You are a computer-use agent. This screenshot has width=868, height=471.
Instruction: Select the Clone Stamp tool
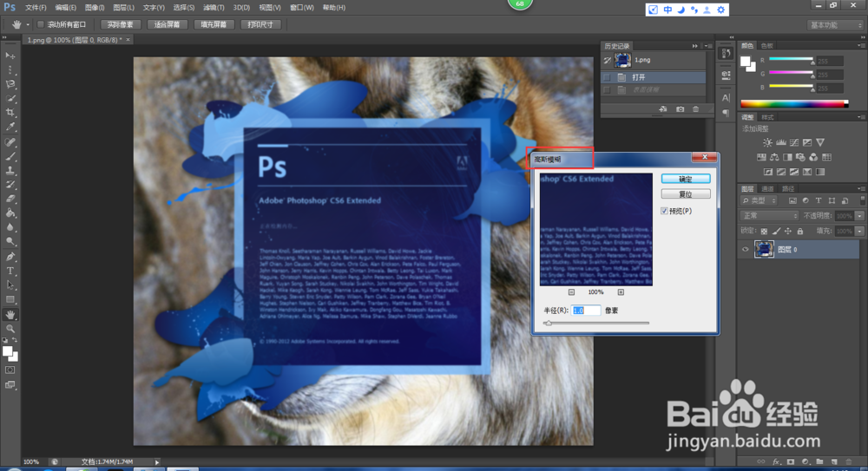tap(10, 171)
